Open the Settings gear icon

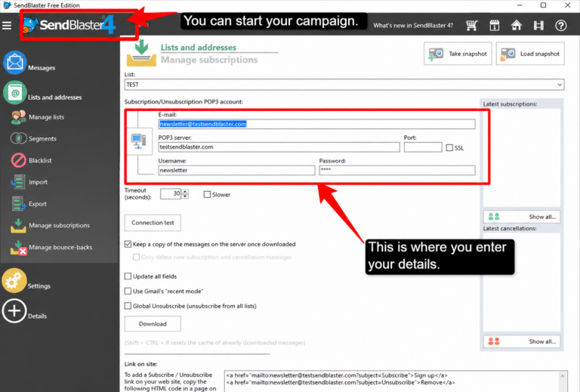(x=14, y=281)
